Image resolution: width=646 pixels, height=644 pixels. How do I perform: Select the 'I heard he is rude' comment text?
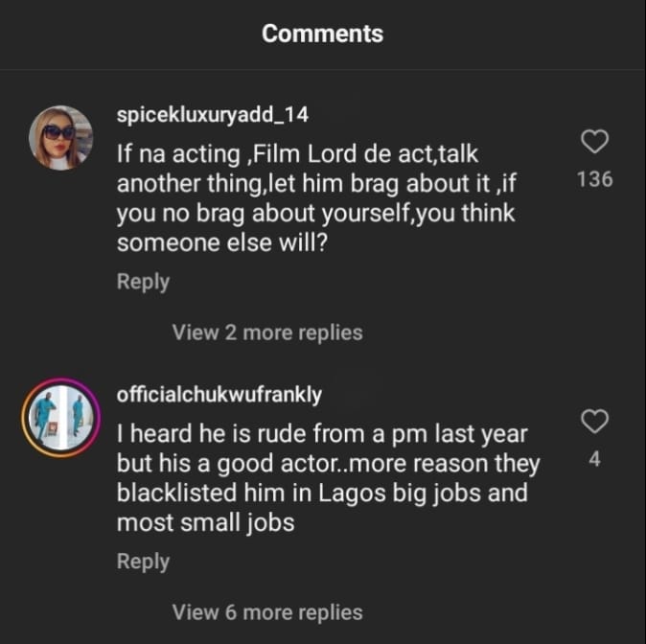pos(326,477)
